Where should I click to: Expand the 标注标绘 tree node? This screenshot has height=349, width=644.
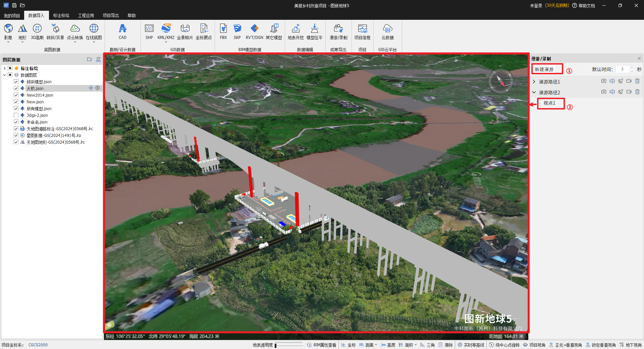[x=4, y=68]
